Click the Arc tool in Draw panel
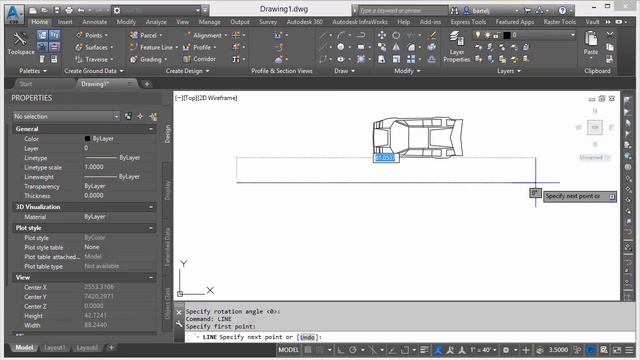The image size is (640, 360). pyautogui.click(x=341, y=36)
